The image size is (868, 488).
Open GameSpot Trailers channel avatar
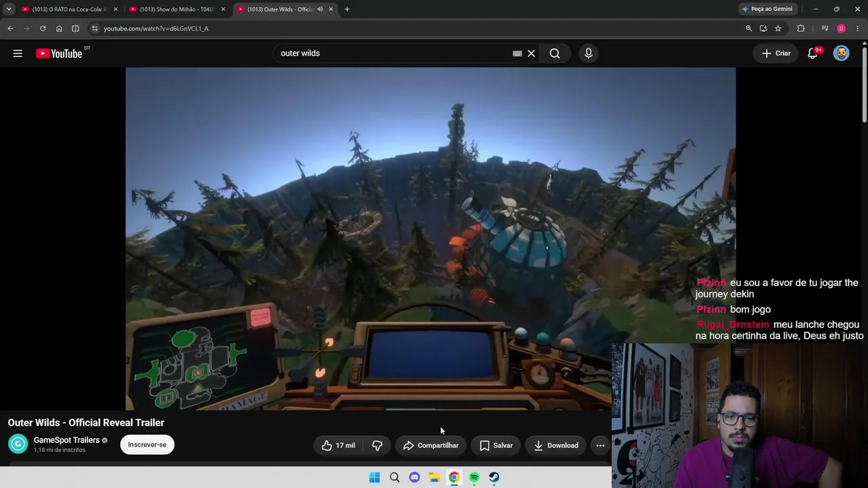pos(18,444)
